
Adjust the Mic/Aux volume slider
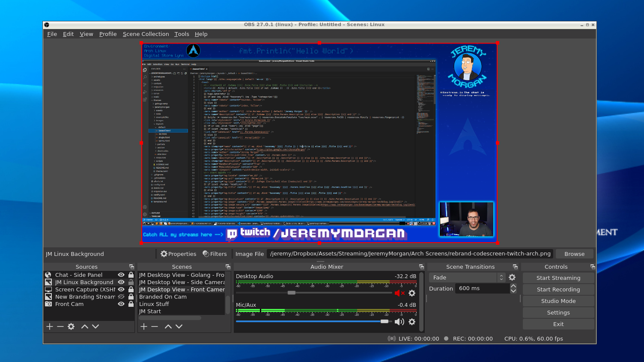[384, 321]
